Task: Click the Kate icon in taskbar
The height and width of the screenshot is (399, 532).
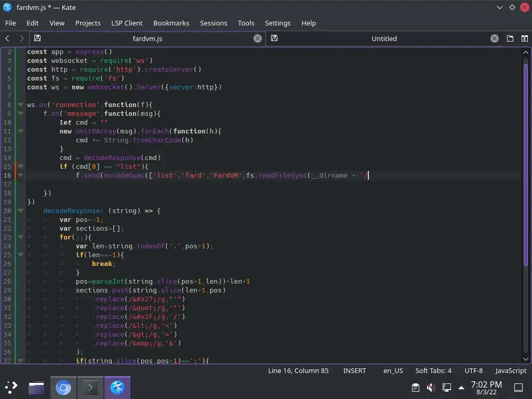Action: point(117,388)
